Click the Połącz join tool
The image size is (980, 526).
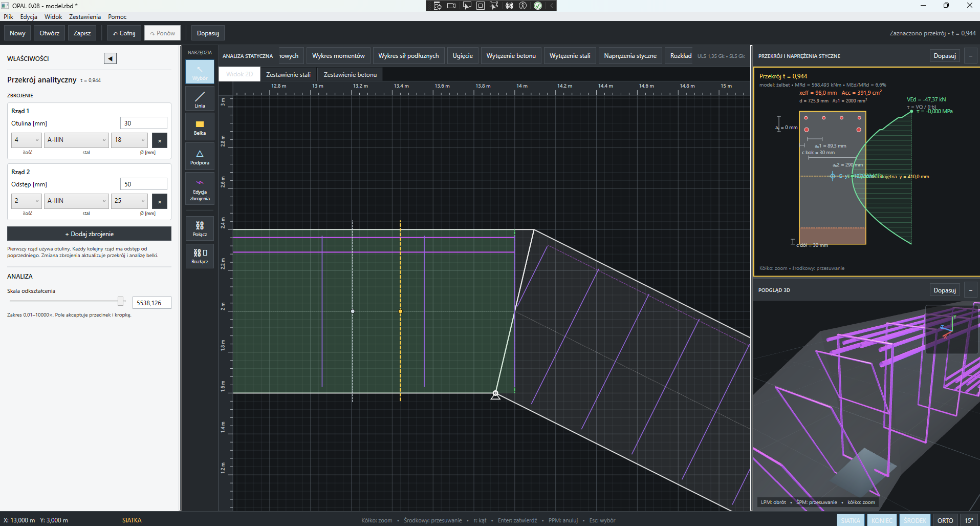(200, 228)
